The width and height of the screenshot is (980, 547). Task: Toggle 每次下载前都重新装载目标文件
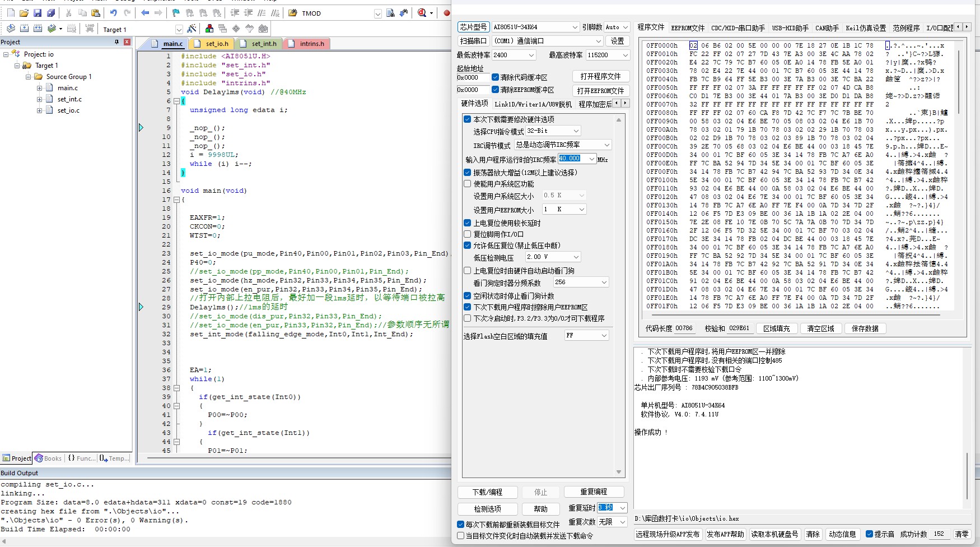(x=460, y=525)
